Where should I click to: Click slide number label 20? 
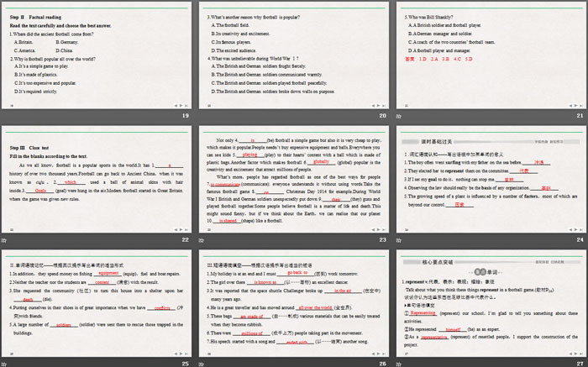tap(382, 116)
